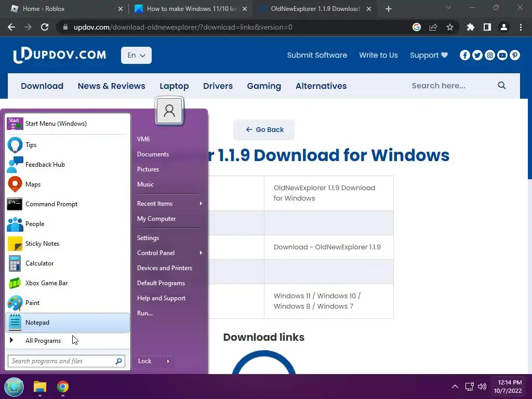Click the user account picture
The height and width of the screenshot is (399, 532).
click(169, 111)
